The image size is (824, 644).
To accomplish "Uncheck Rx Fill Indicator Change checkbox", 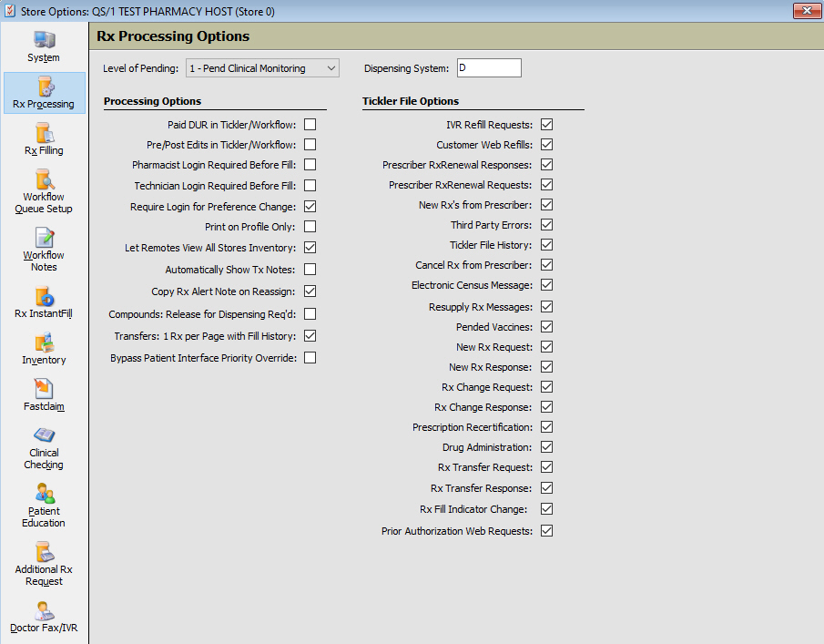I will [546, 509].
